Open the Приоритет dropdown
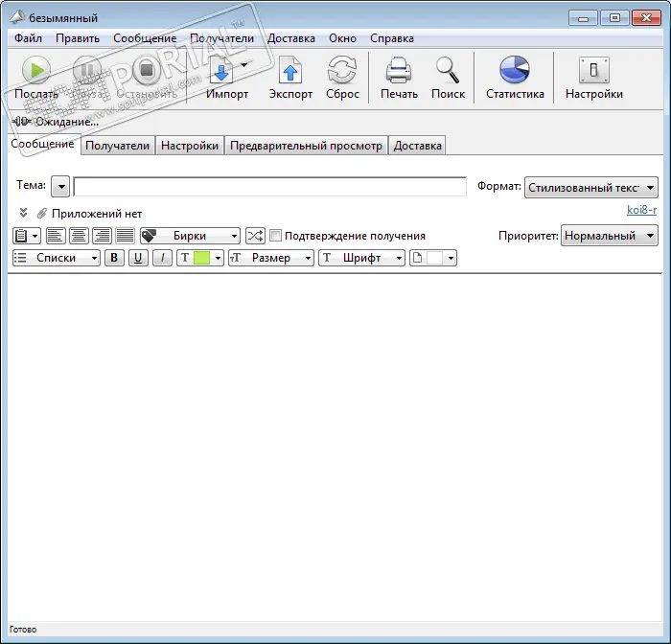The image size is (671, 644). (x=610, y=236)
